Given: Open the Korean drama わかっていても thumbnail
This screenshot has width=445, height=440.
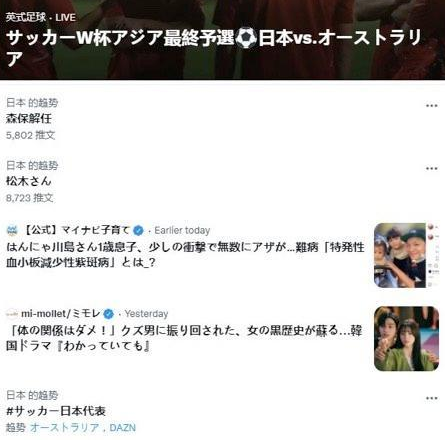Looking at the screenshot, I should coord(406,339).
